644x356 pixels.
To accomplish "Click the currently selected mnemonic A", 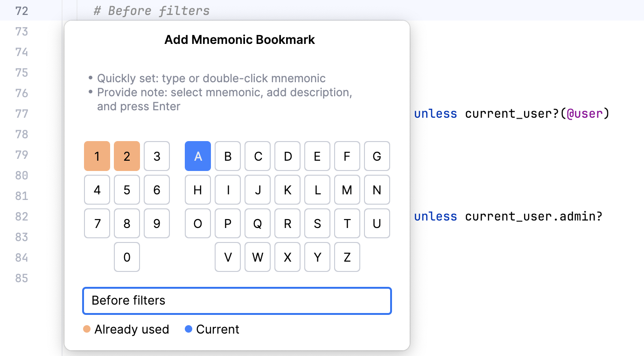I will [x=198, y=156].
